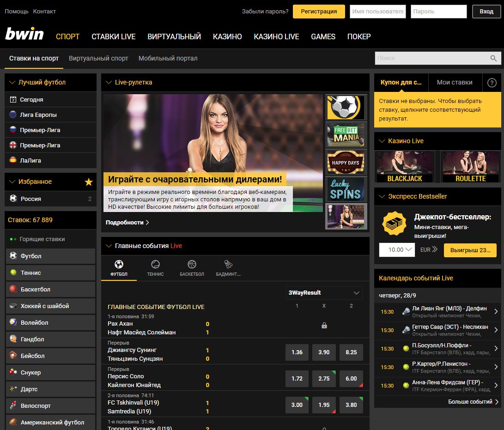Click the Favorites star icon
This screenshot has height=430, width=504.
(89, 182)
